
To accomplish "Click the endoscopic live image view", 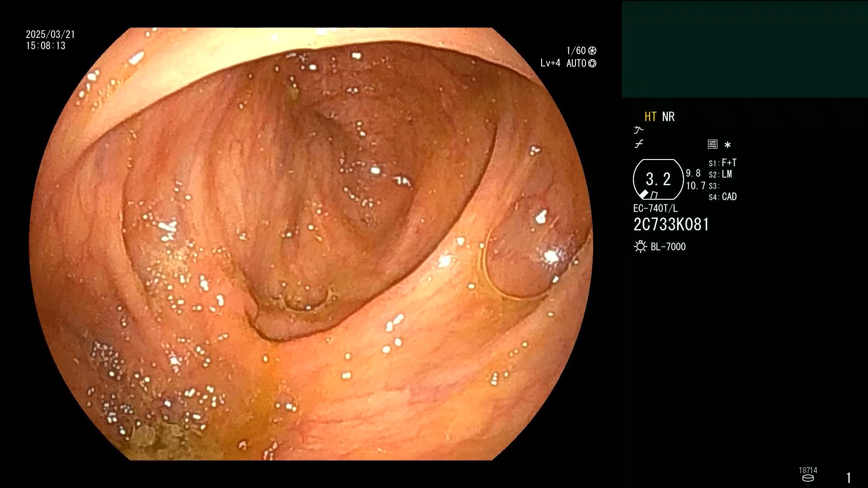I will (x=311, y=244).
